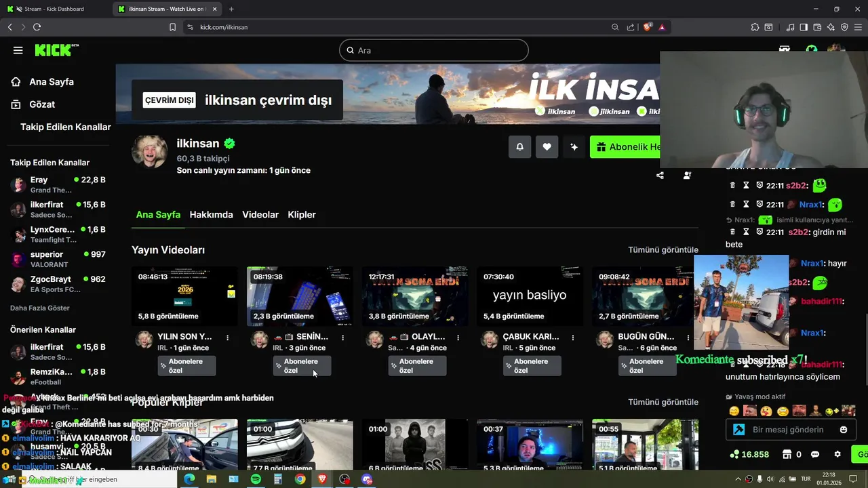The height and width of the screenshot is (488, 868).
Task: Click timeout hourglass on Nrax1's message
Action: tap(746, 204)
